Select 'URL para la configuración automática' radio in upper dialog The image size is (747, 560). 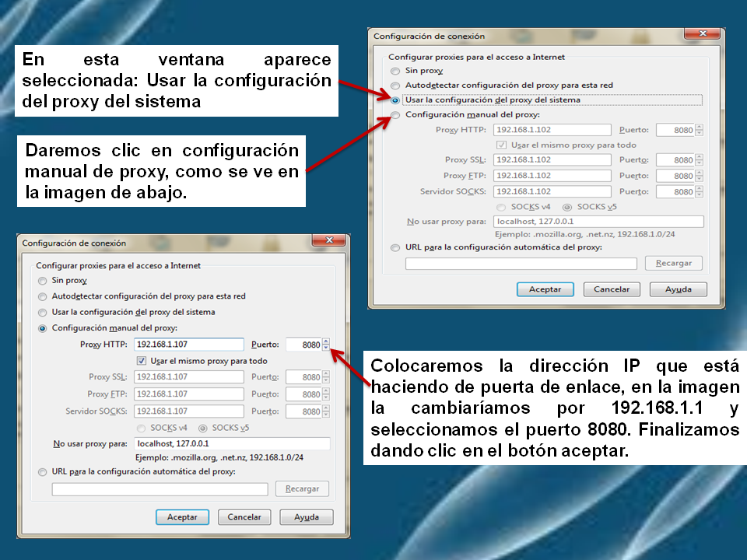click(x=395, y=247)
